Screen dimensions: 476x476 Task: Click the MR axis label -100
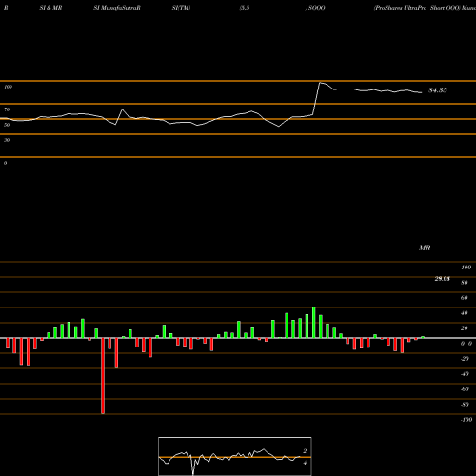tap(466, 420)
